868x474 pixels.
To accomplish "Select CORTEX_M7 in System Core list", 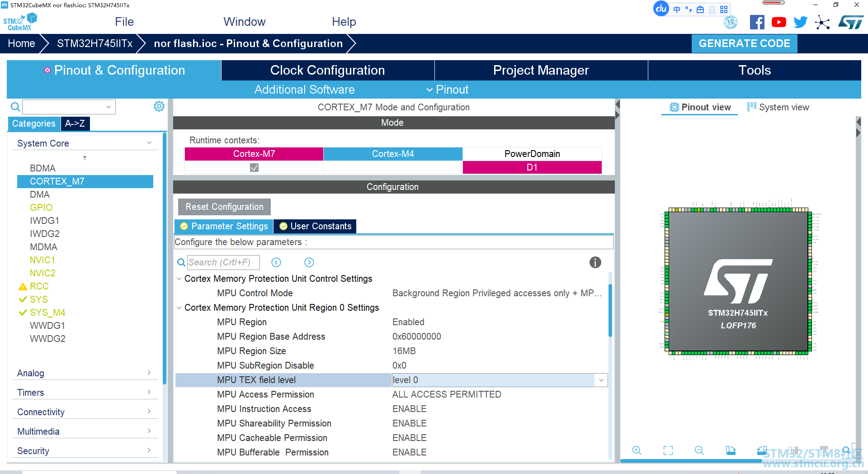I will (85, 181).
